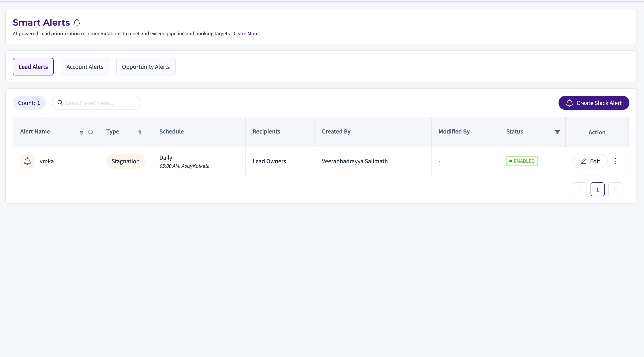Click Veerabhadrayya Salimath in Created By
The width and height of the screenshot is (644, 357).
(x=355, y=161)
